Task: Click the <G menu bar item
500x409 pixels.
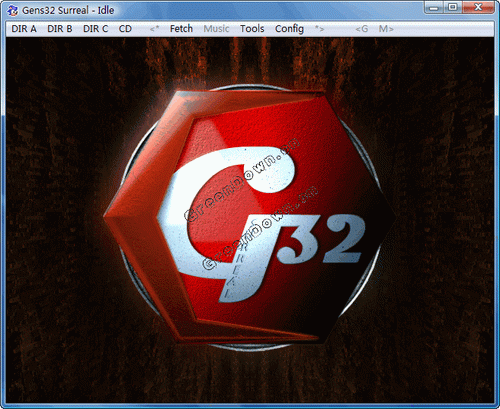Action: tap(362, 29)
